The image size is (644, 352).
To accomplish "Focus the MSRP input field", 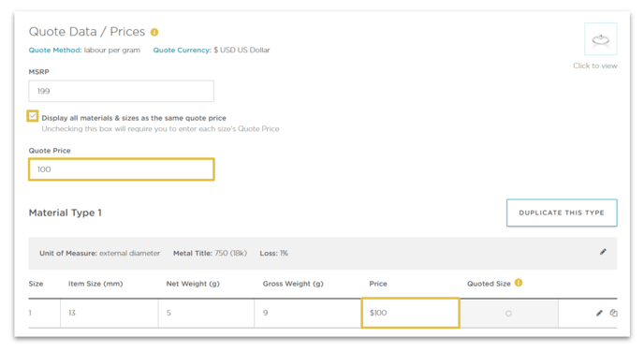I will (121, 91).
